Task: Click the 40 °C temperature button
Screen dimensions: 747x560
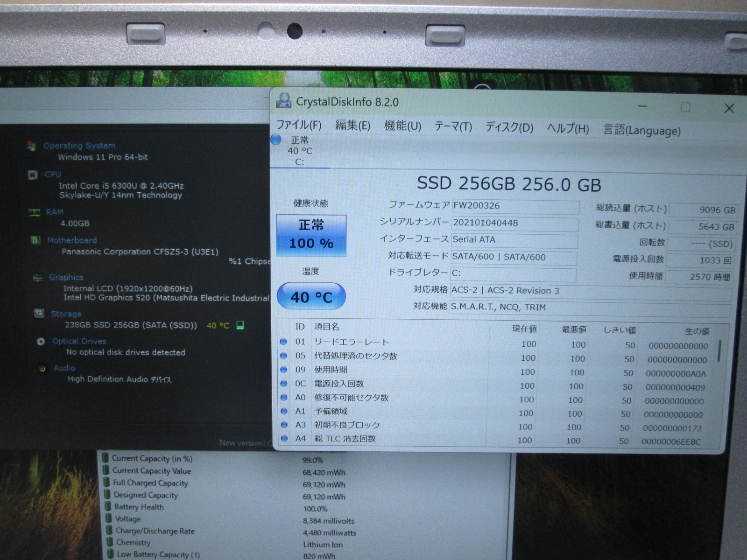Action: tap(311, 297)
